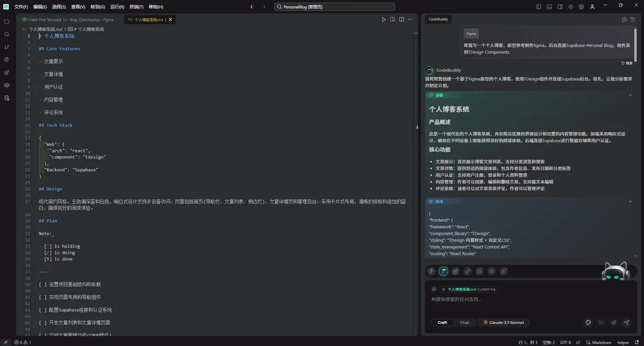Open the Claude-3.7-Sonnet model selector
This screenshot has width=644, height=346.
(504, 323)
